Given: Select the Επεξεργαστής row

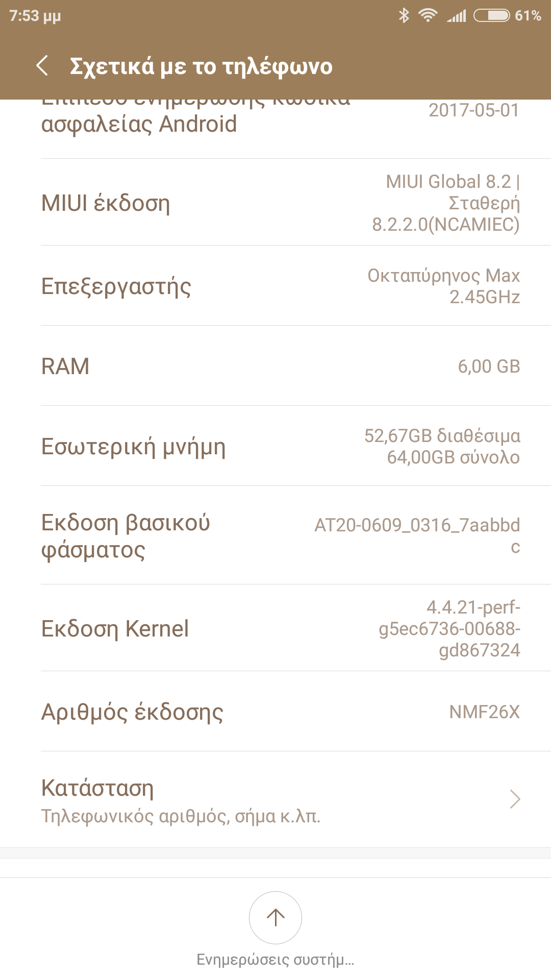Looking at the screenshot, I should (275, 286).
